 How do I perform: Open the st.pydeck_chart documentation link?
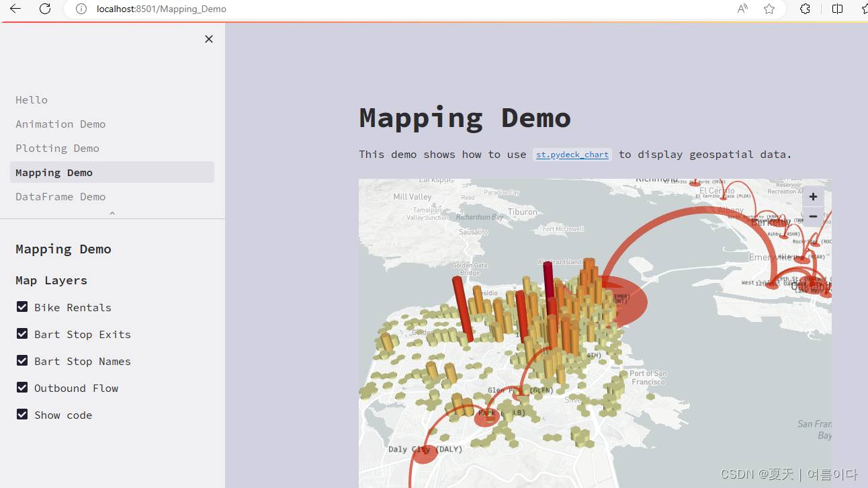(572, 155)
